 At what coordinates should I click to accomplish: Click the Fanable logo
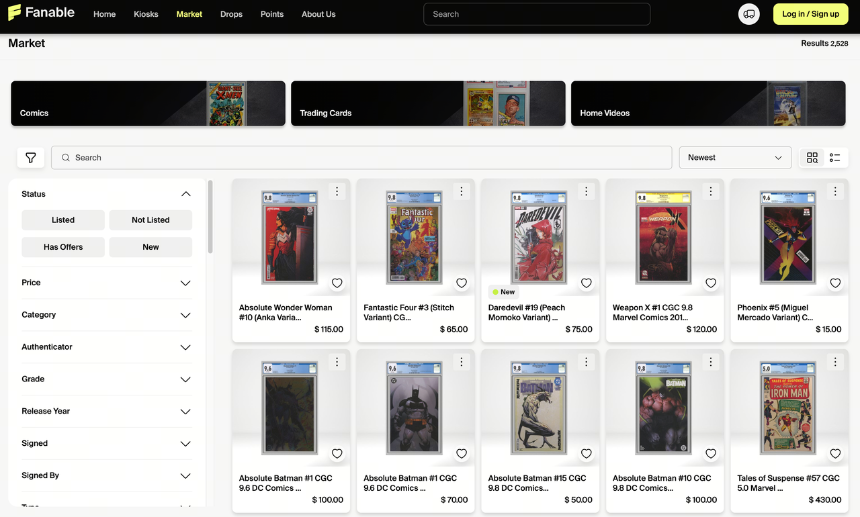[42, 13]
